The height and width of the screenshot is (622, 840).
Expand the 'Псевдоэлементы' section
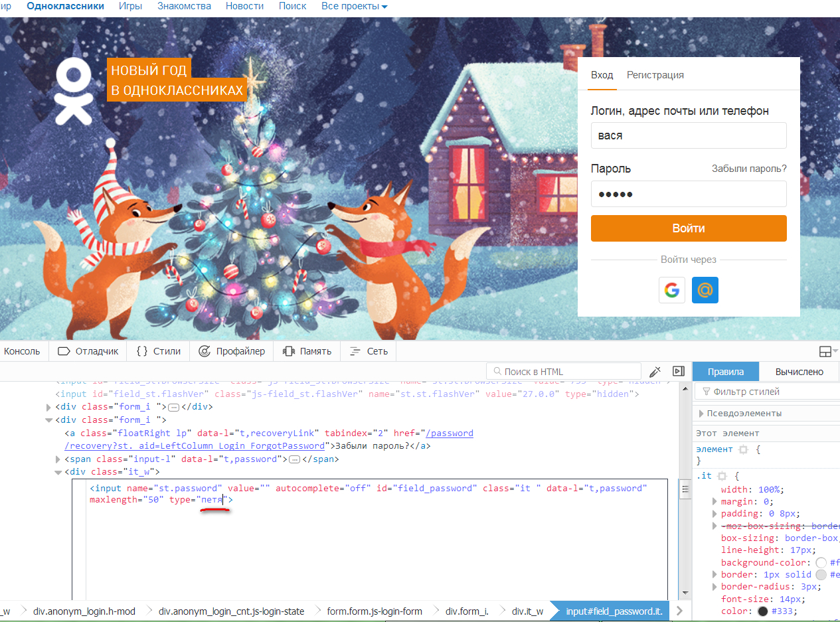[x=702, y=414]
